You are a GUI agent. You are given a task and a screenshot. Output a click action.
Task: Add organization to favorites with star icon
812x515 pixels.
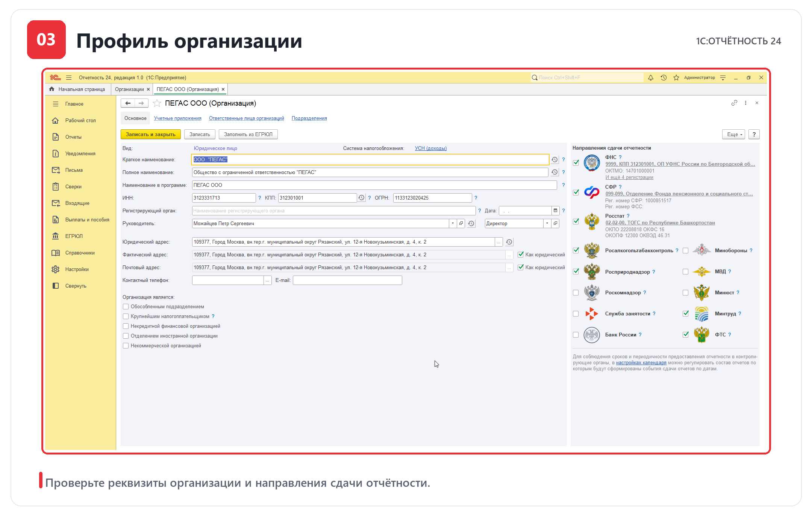pyautogui.click(x=157, y=103)
